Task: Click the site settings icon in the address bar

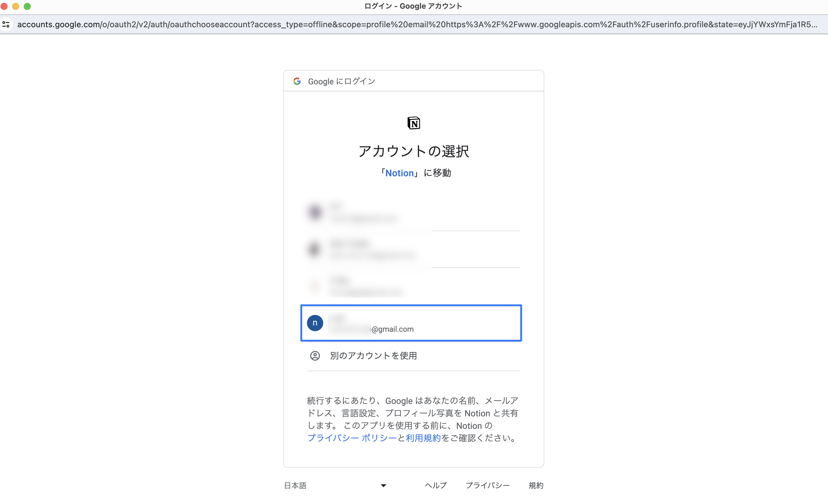Action: tap(6, 24)
